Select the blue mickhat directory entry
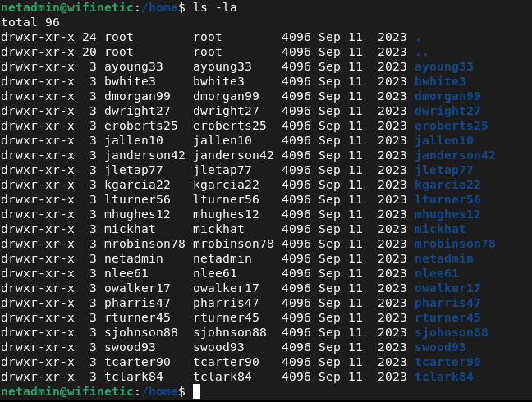The height and width of the screenshot is (402, 532). tap(439, 230)
